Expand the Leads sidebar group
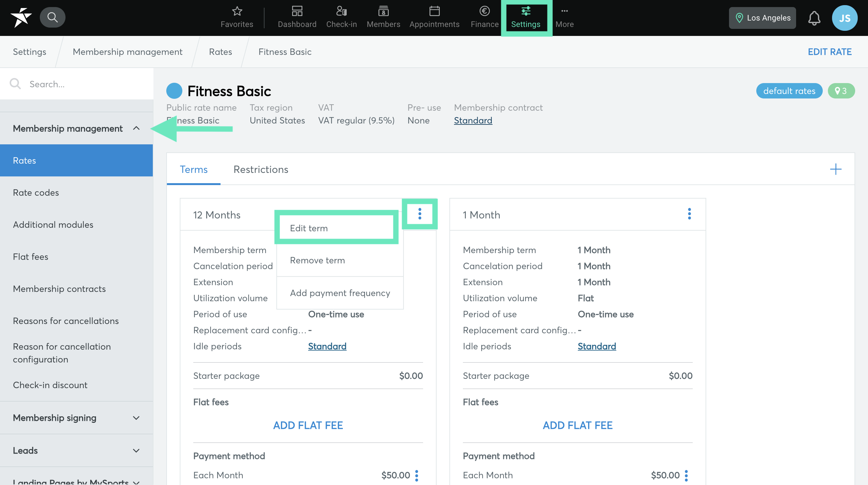 76,450
